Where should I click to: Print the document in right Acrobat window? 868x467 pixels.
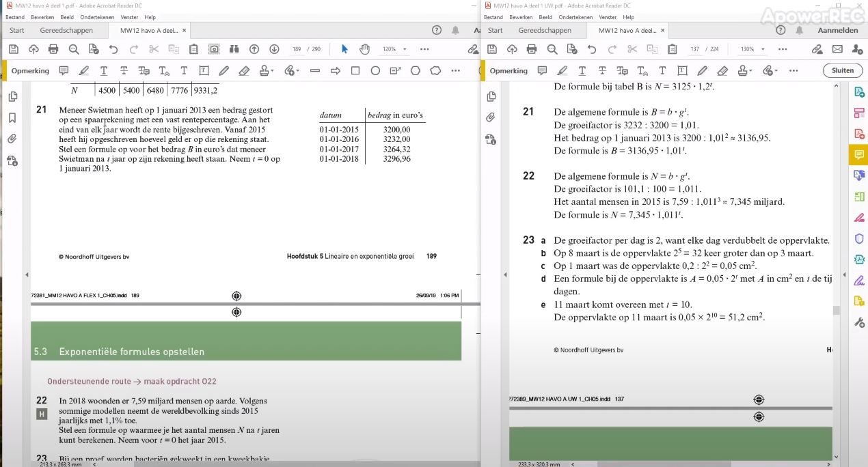click(x=532, y=49)
